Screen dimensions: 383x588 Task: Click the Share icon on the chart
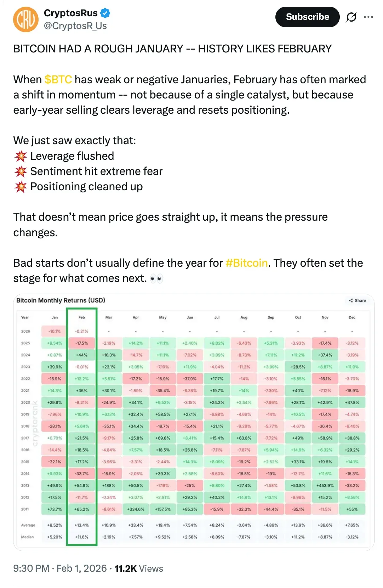[x=358, y=300]
